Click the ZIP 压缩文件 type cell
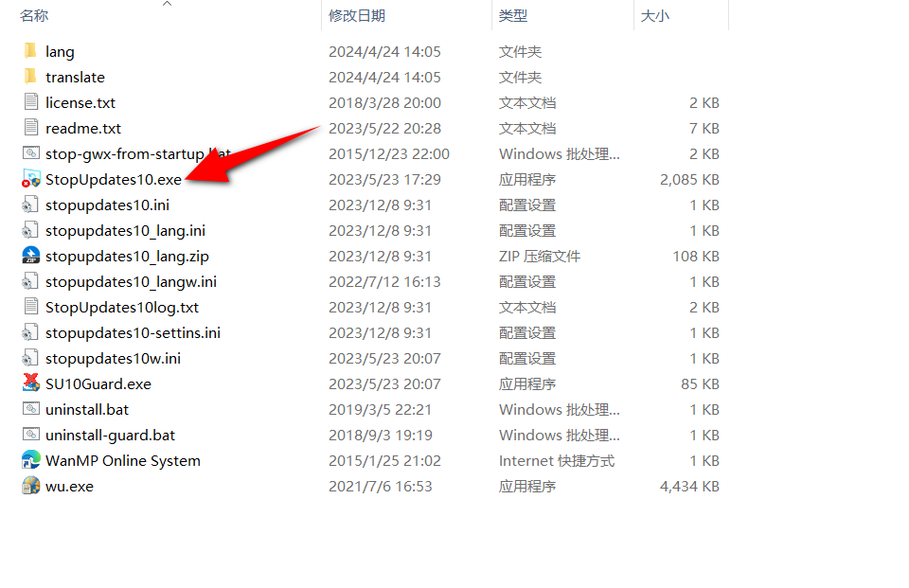Image resolution: width=909 pixels, height=588 pixels. 539,257
